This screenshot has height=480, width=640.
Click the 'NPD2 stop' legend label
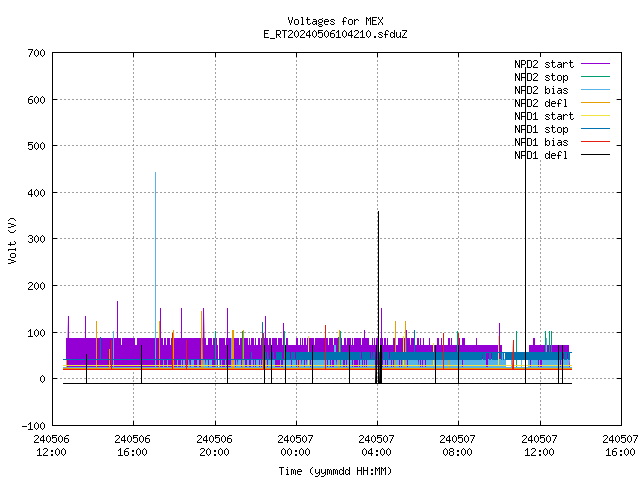click(541, 77)
